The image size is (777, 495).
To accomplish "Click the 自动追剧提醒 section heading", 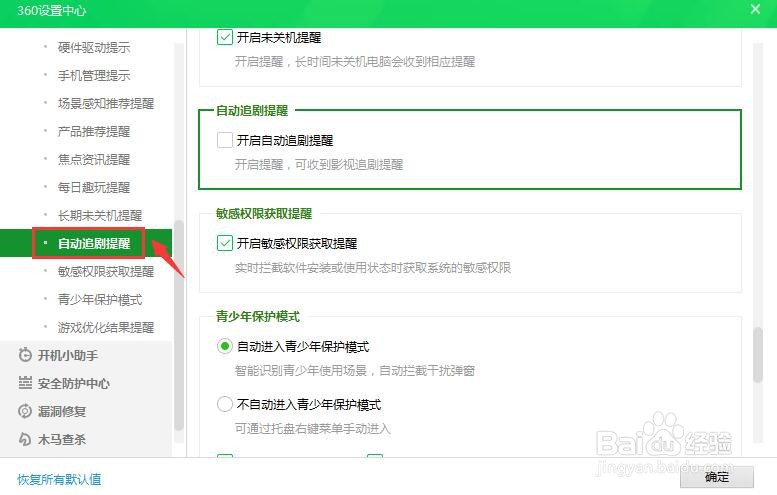I will point(252,110).
